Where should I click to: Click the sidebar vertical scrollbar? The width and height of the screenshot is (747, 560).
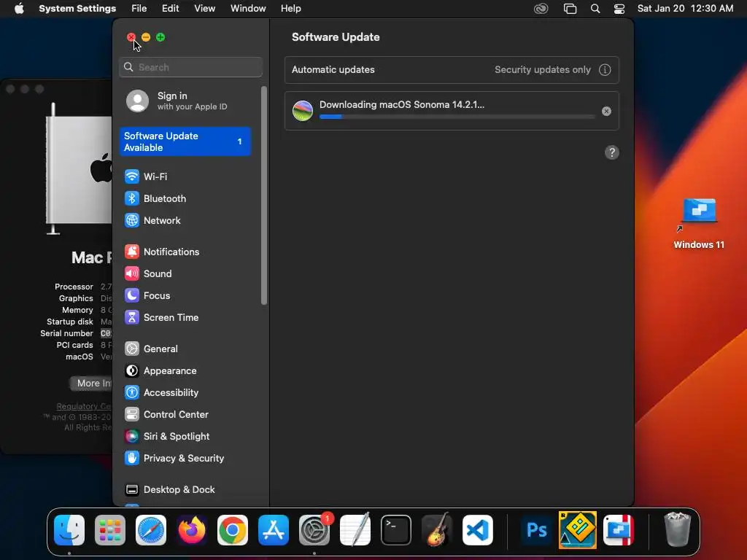264,195
